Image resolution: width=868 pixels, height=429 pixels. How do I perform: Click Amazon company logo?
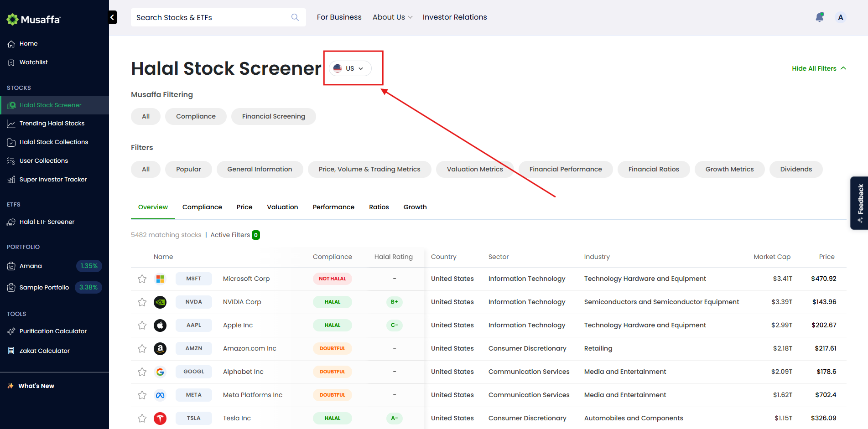point(160,348)
